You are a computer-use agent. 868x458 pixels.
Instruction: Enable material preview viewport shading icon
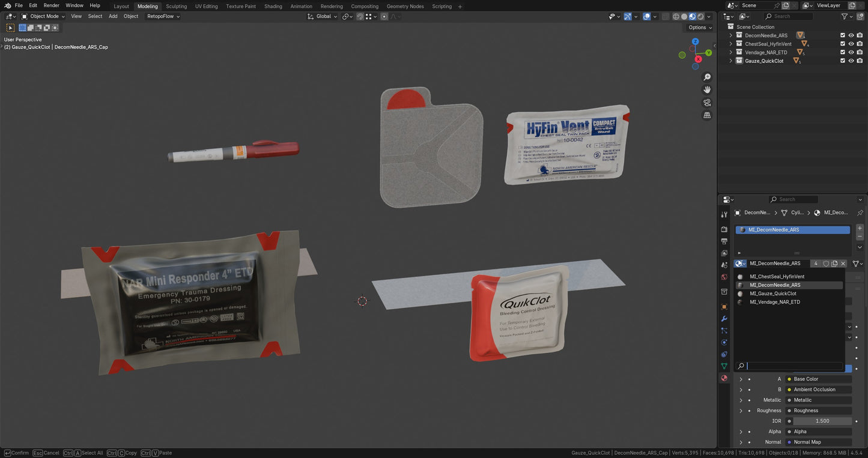[692, 16]
